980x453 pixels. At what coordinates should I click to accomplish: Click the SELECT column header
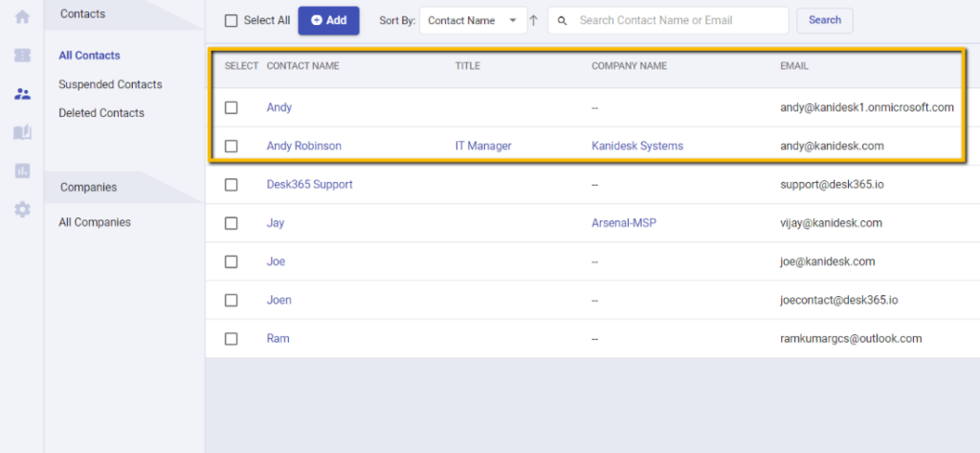tap(241, 66)
